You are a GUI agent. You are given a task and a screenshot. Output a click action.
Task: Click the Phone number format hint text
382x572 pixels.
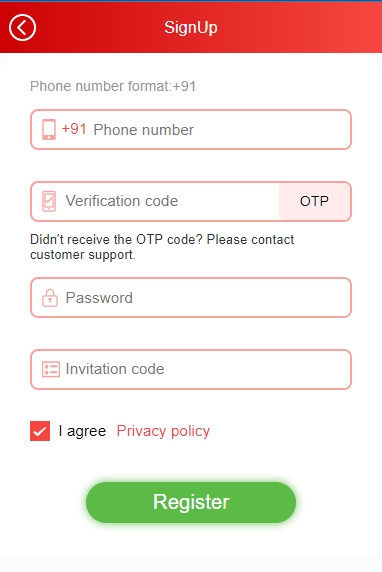point(113,86)
